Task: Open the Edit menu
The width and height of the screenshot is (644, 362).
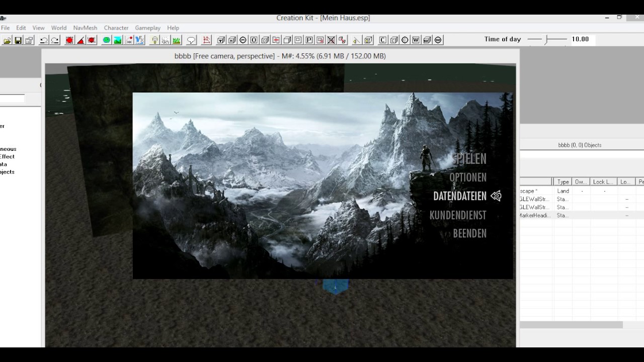Action: coord(21,28)
